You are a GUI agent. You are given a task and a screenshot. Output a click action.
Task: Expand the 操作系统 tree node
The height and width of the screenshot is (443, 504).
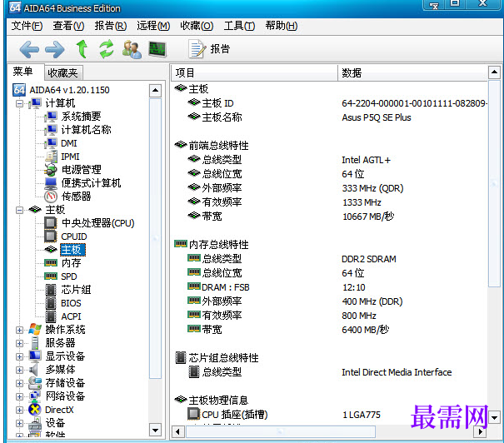19,330
